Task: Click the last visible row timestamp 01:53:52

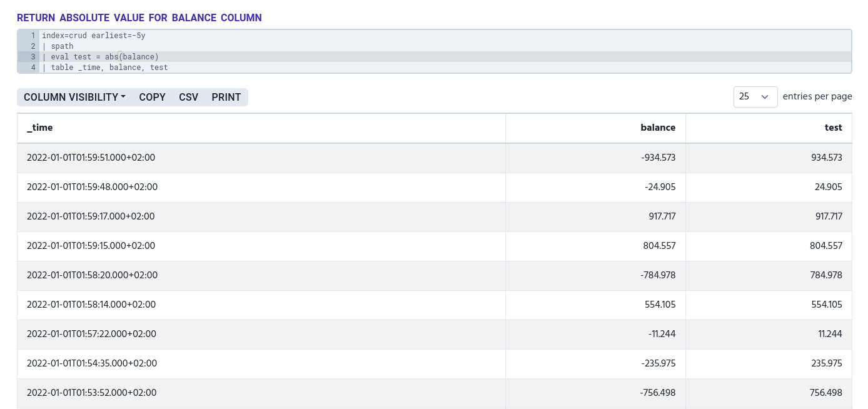Action: coord(91,393)
